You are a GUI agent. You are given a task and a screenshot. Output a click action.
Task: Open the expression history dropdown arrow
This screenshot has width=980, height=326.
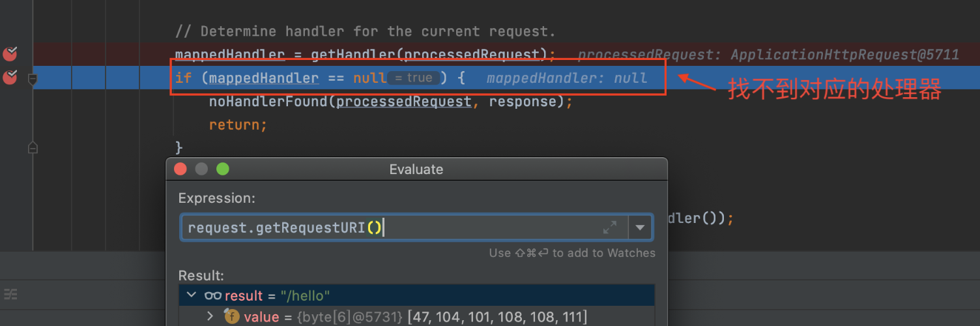click(x=640, y=228)
